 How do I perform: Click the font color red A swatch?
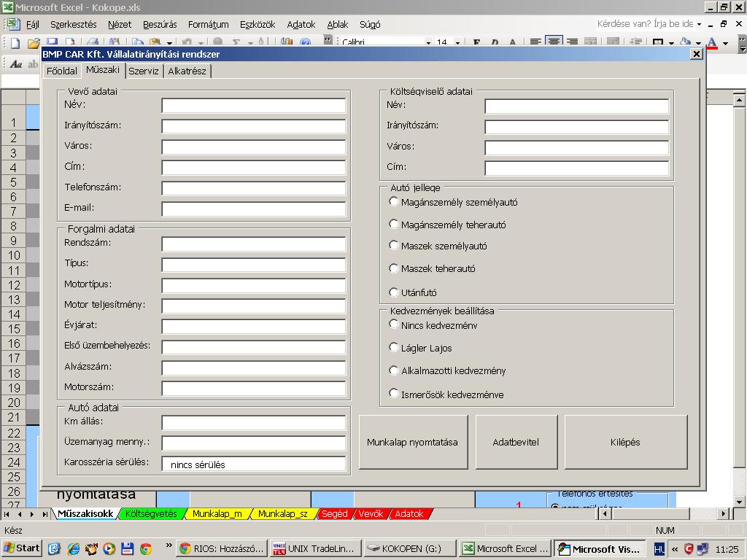click(712, 42)
